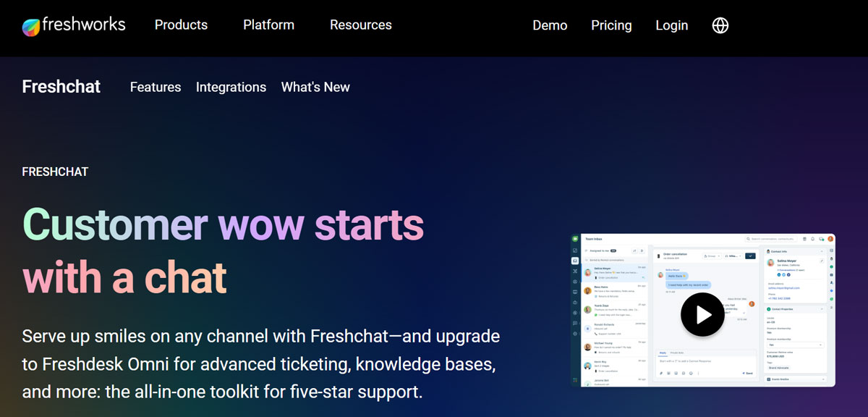Click the paragraph starting "Serve up smiles"
The image size is (868, 417).
click(x=261, y=364)
